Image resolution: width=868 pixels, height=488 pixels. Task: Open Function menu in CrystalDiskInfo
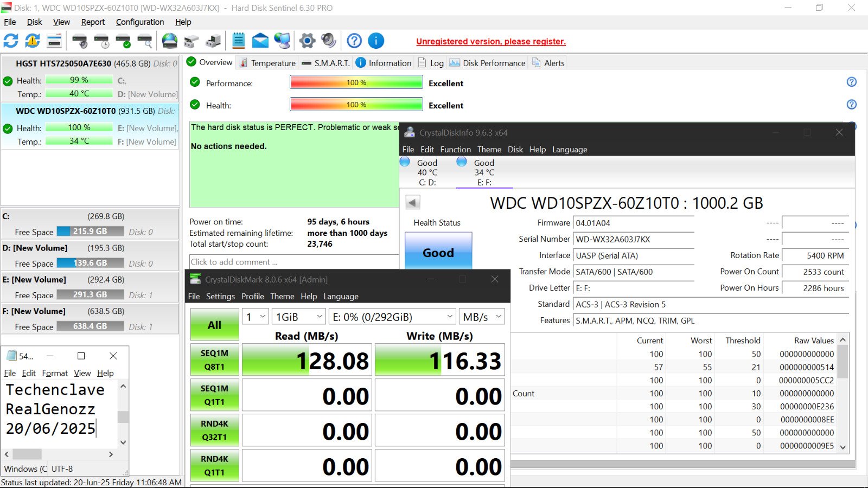coord(455,150)
